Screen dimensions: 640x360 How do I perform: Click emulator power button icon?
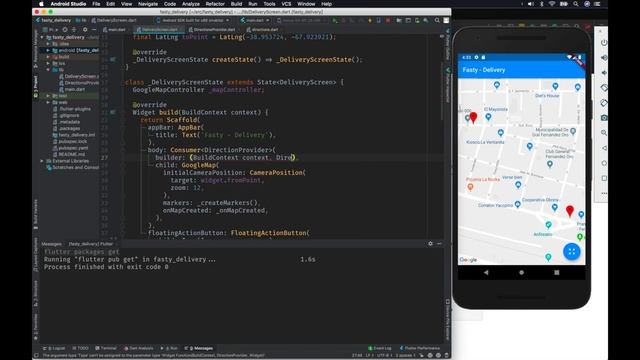tap(604, 42)
